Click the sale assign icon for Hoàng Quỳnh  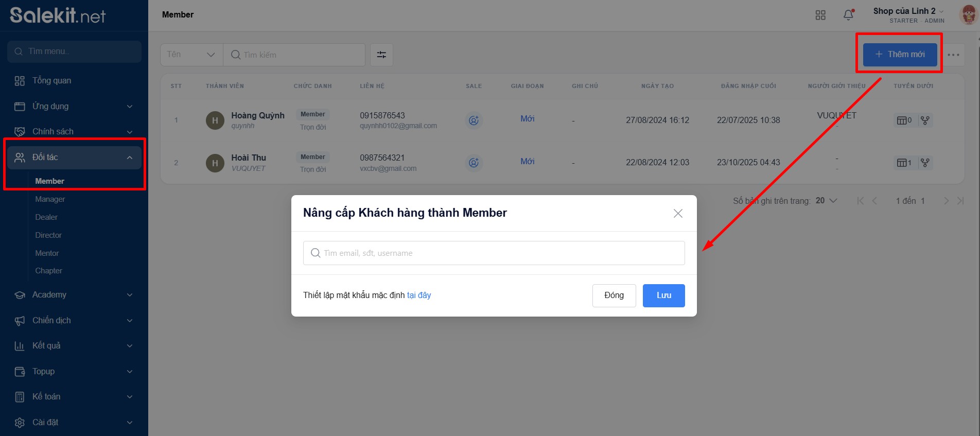pyautogui.click(x=474, y=120)
